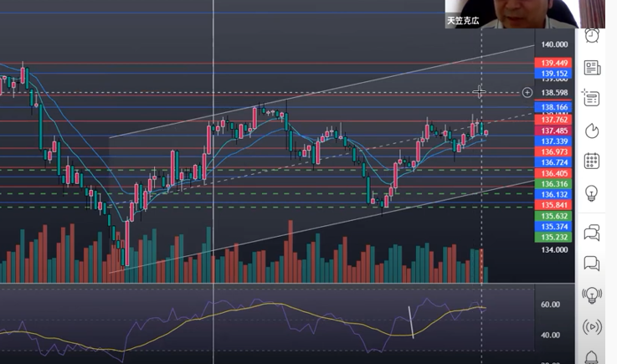Open the Alerts alarm clock icon

[592, 35]
